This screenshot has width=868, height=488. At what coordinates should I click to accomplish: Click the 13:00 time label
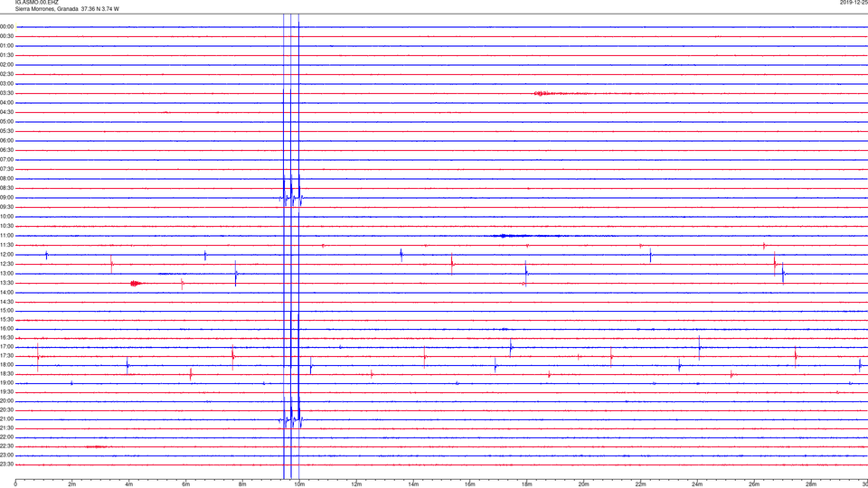click(x=6, y=273)
